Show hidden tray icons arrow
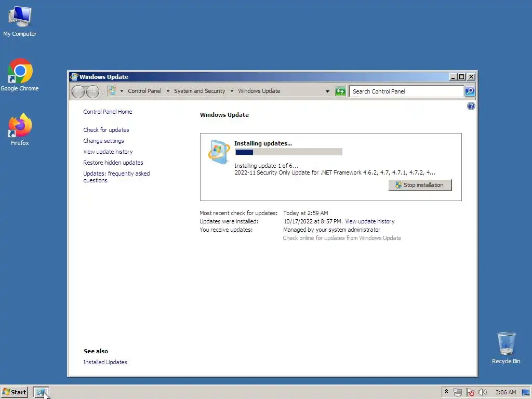This screenshot has height=399, width=532. pos(446,392)
